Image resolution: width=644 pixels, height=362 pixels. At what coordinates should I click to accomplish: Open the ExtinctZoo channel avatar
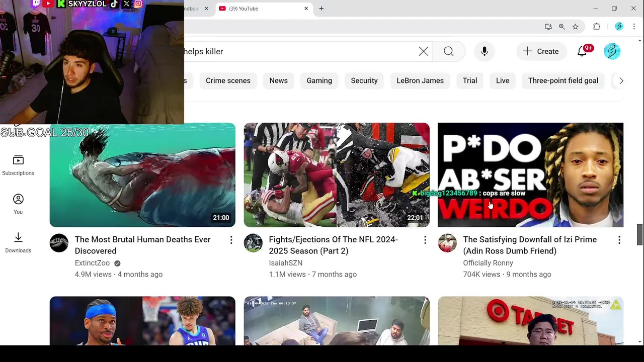tap(59, 243)
